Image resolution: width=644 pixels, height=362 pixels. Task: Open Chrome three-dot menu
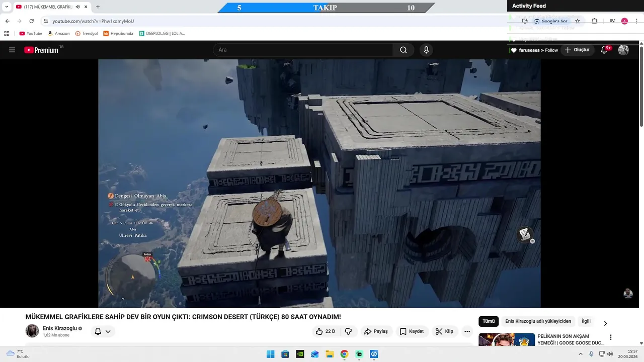(637, 21)
